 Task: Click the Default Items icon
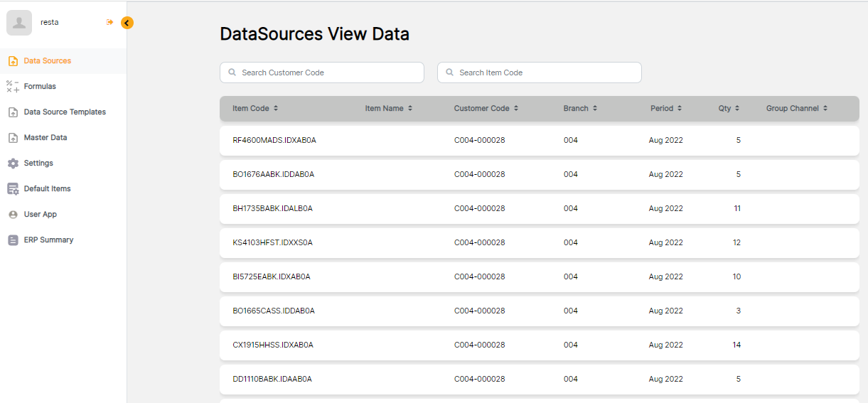tap(13, 189)
